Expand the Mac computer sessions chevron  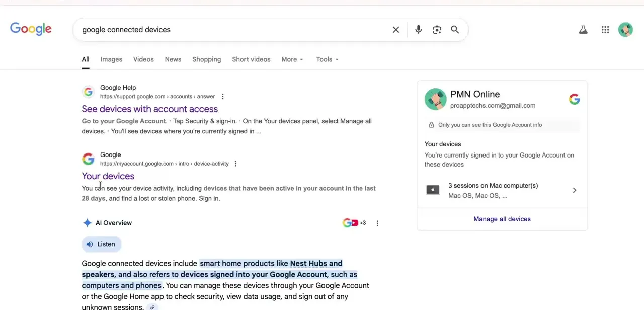click(x=574, y=190)
